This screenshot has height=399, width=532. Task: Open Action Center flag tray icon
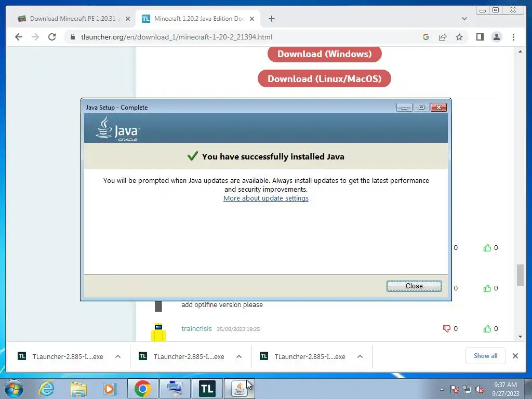pos(455,389)
